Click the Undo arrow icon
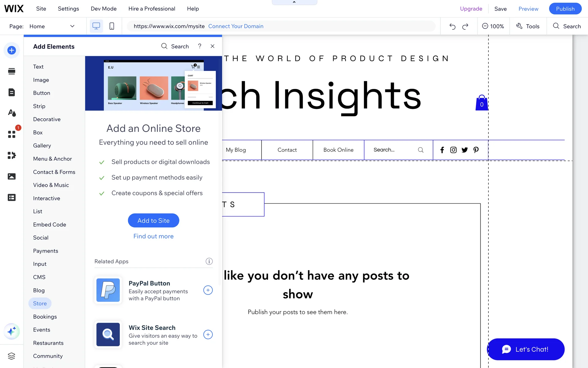The height and width of the screenshot is (368, 588). pos(452,26)
